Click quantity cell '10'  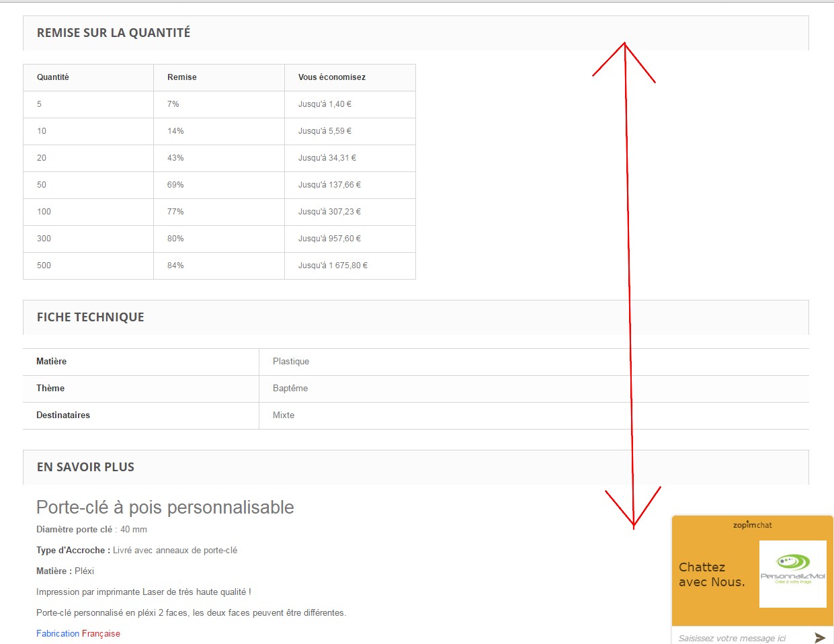(88, 131)
